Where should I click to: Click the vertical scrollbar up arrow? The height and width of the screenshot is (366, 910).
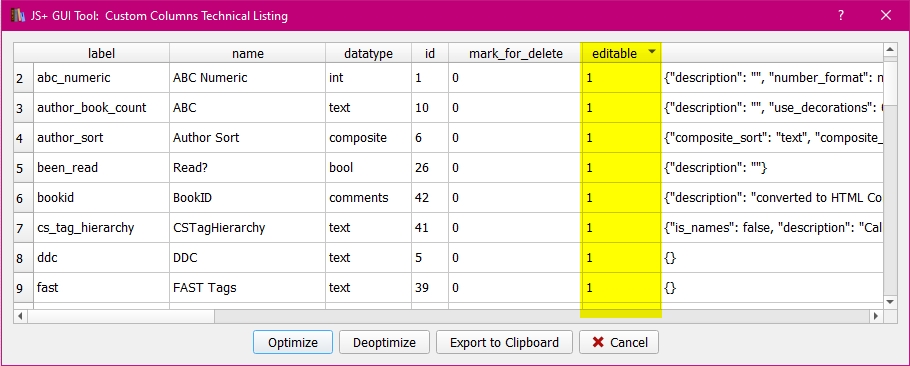point(890,50)
